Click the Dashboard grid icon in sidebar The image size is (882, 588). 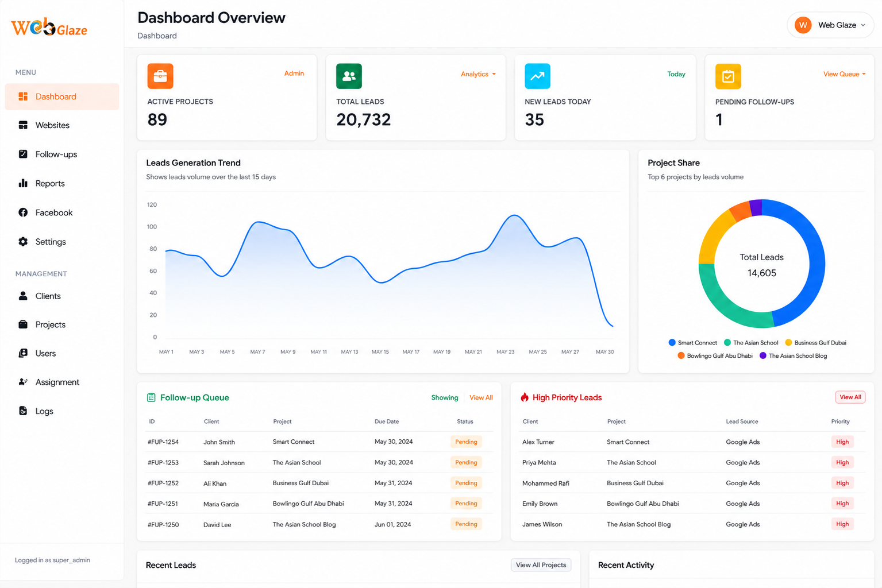click(23, 96)
